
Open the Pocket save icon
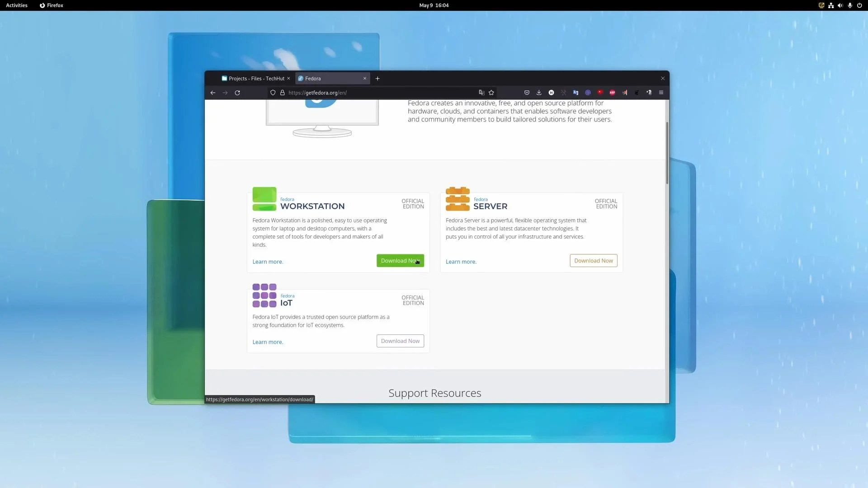pyautogui.click(x=527, y=93)
